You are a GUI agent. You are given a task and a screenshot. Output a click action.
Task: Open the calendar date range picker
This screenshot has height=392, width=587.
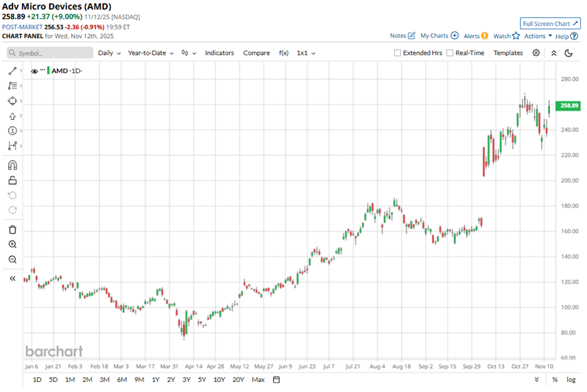(276, 380)
